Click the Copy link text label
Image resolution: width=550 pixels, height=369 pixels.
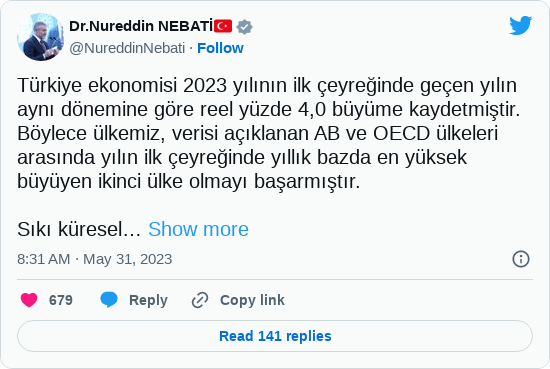252,300
